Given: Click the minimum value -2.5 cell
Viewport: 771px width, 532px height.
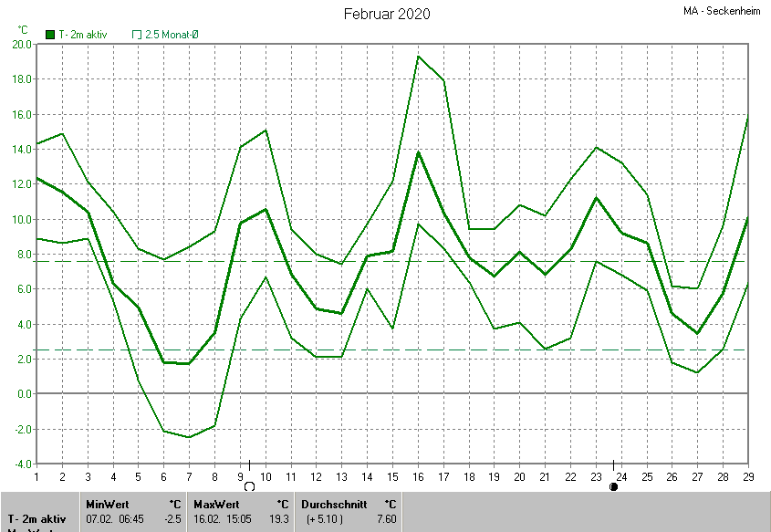Looking at the screenshot, I should pyautogui.click(x=172, y=518).
